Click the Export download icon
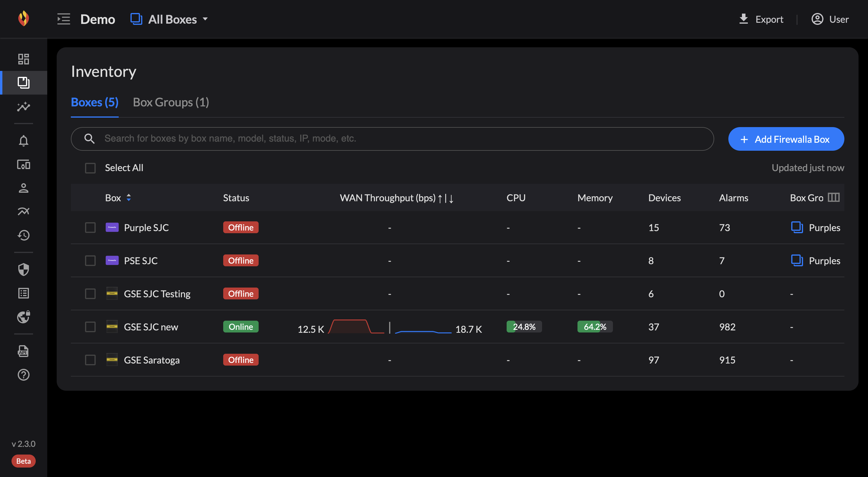This screenshot has height=477, width=868. [x=743, y=19]
